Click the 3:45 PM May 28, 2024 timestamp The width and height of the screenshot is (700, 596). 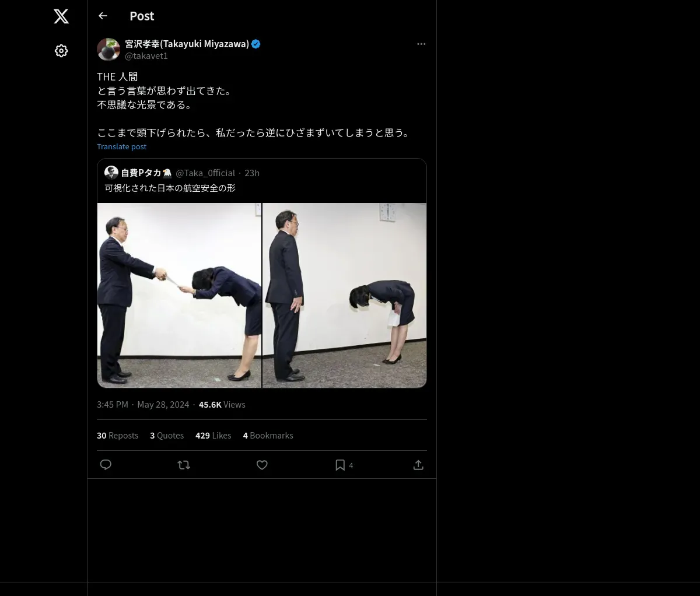click(x=143, y=405)
